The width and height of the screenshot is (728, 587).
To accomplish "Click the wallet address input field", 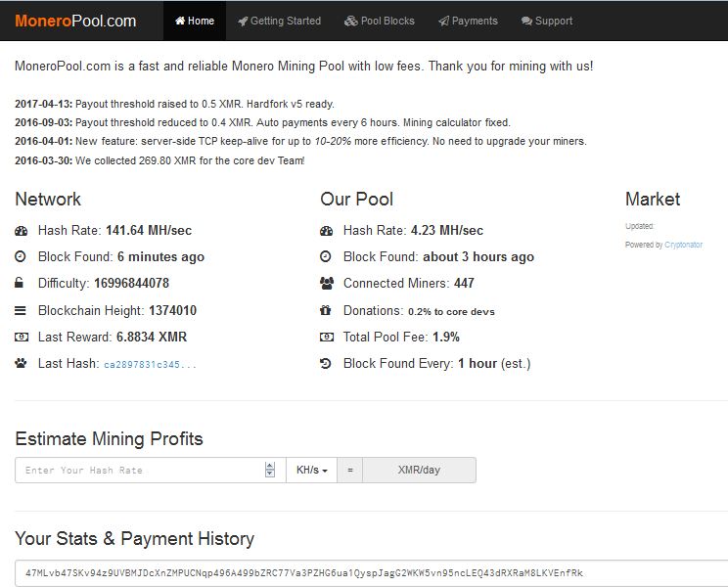I will tap(372, 573).
